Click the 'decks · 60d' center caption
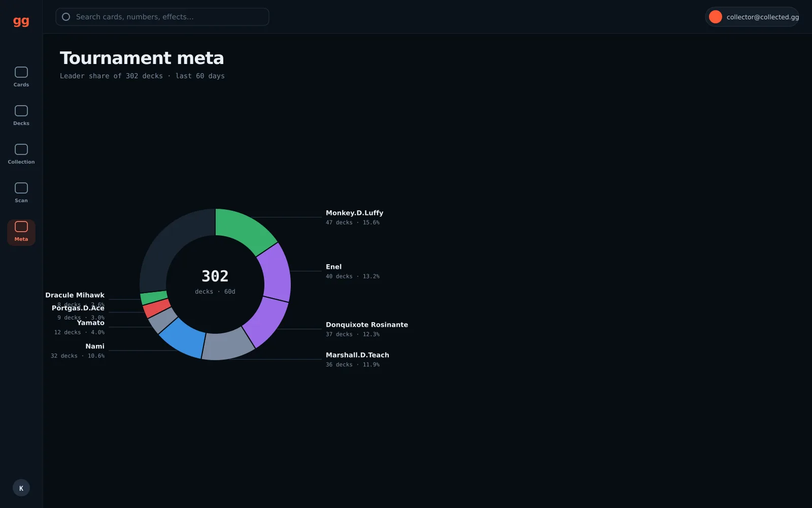The image size is (812, 508). coord(215,292)
